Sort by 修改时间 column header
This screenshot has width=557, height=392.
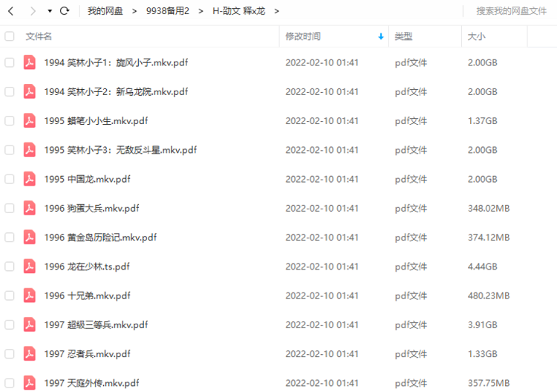coord(303,36)
